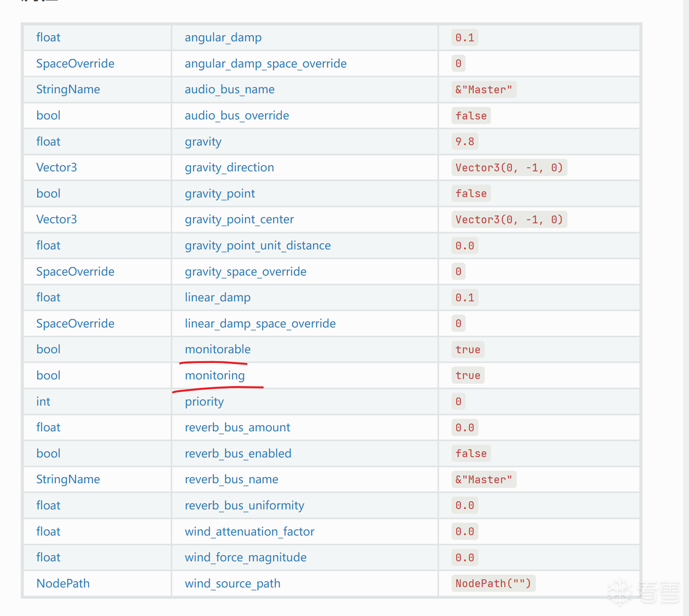Open the NodePath type link

click(63, 584)
